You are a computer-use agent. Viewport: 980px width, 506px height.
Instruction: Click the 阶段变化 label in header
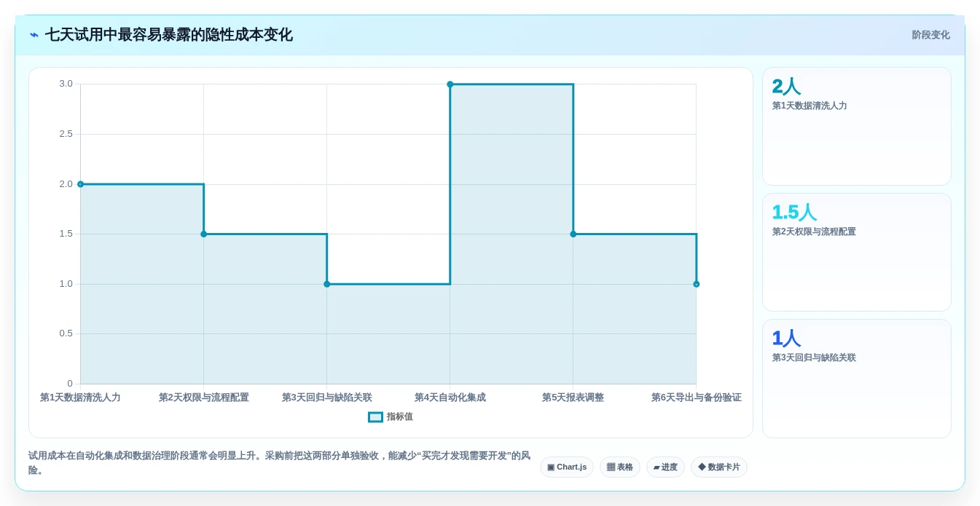(930, 35)
